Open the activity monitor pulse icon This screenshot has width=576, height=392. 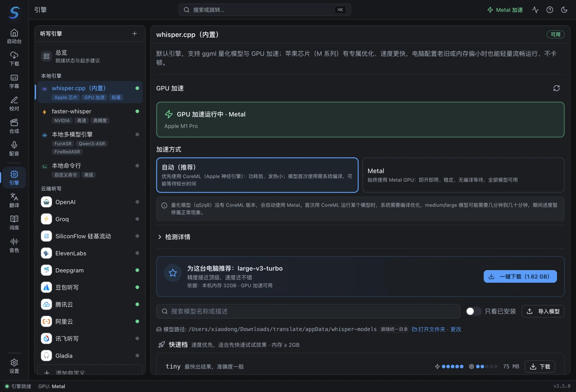[535, 10]
